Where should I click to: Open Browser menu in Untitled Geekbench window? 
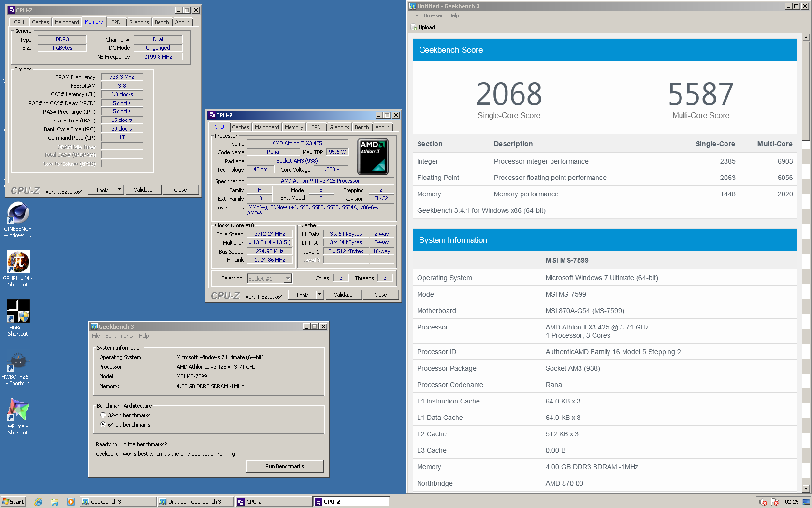[x=433, y=15]
